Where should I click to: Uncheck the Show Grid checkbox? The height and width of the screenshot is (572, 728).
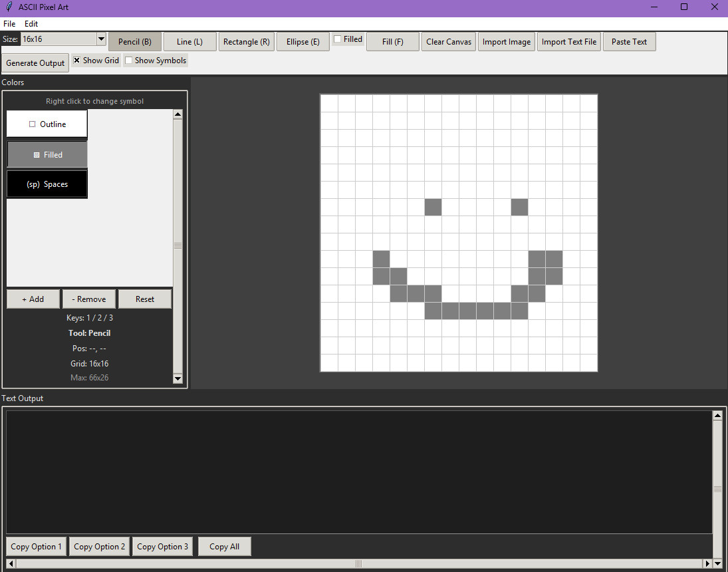point(77,61)
